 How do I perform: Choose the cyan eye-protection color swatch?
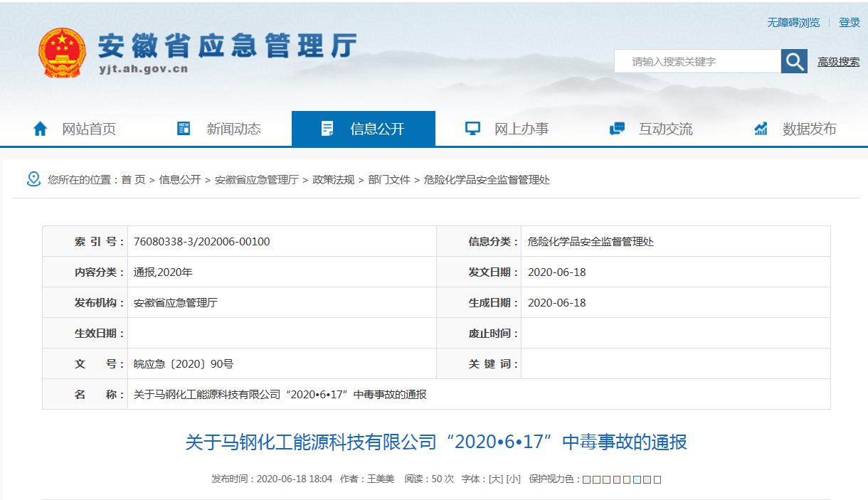click(x=637, y=480)
